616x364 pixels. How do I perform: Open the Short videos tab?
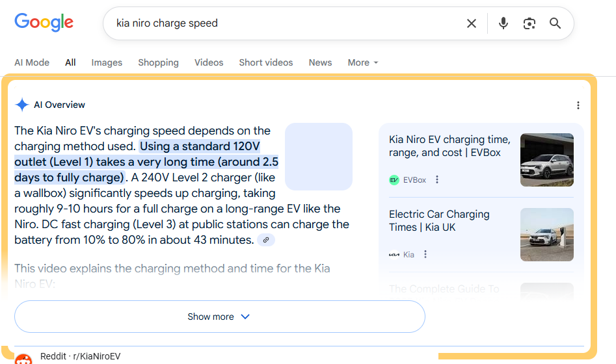point(266,62)
